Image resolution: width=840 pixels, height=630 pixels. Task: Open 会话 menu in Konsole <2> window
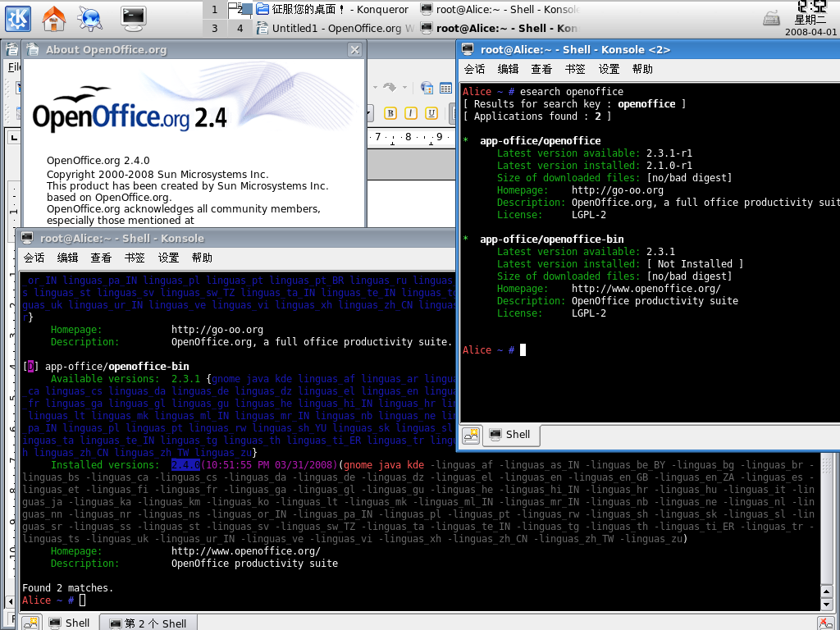point(474,69)
